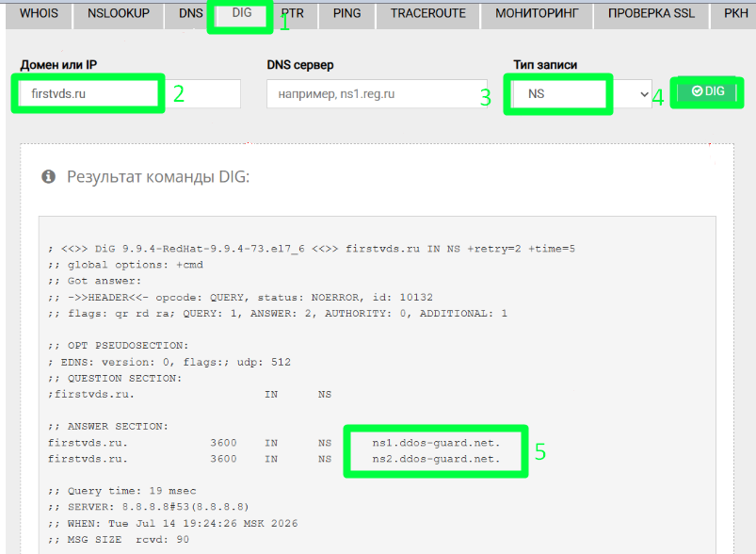Image resolution: width=756 pixels, height=554 pixels.
Task: Click the Домен или IP input field
Action: (130, 93)
